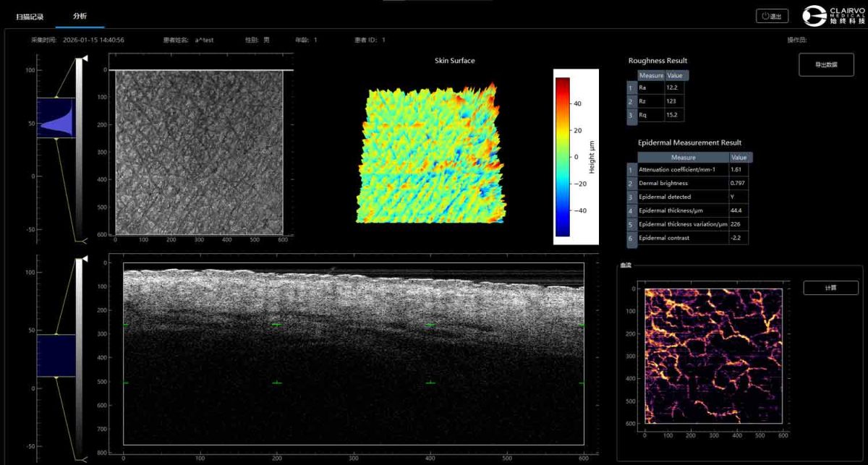This screenshot has height=465, width=868.
Task: Click the en-face grayscale skin image
Action: (x=199, y=150)
